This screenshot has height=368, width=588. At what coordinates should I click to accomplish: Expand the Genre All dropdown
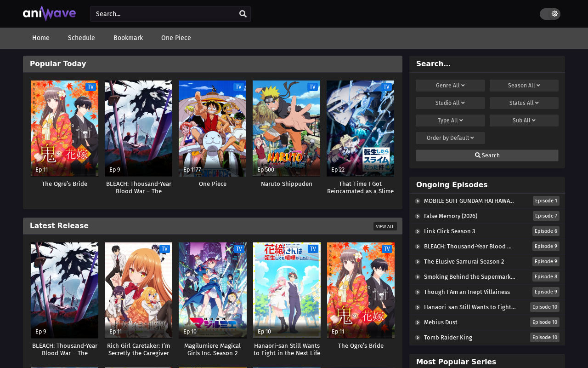pos(450,86)
